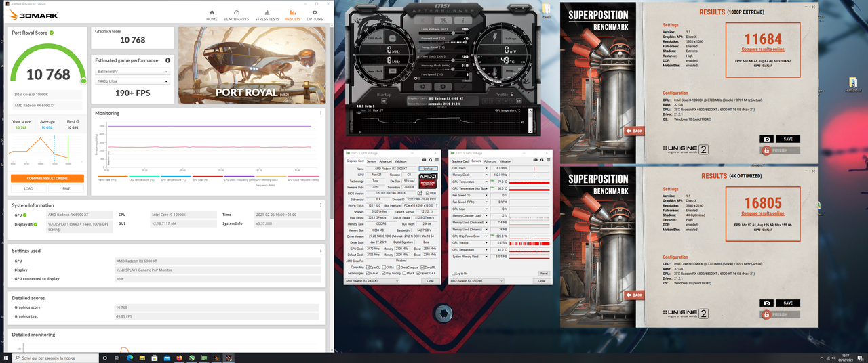
Task: Expand the Memory Clock sensor dropdown
Action: pos(486,175)
